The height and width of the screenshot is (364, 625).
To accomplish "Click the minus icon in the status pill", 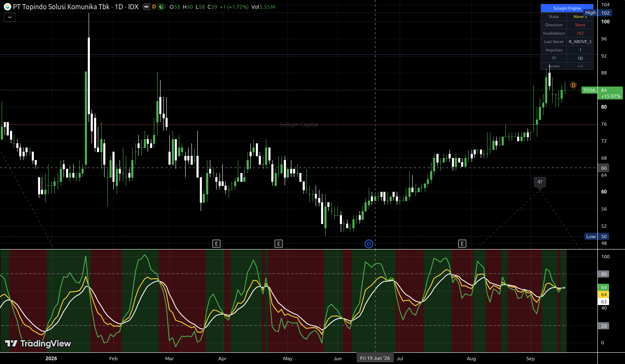I will click(146, 7).
